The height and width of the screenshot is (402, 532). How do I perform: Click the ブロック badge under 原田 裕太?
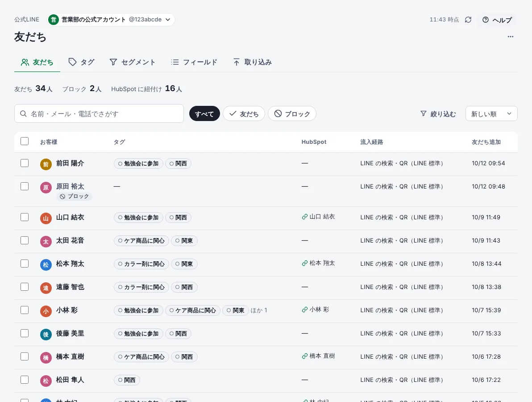tap(74, 196)
